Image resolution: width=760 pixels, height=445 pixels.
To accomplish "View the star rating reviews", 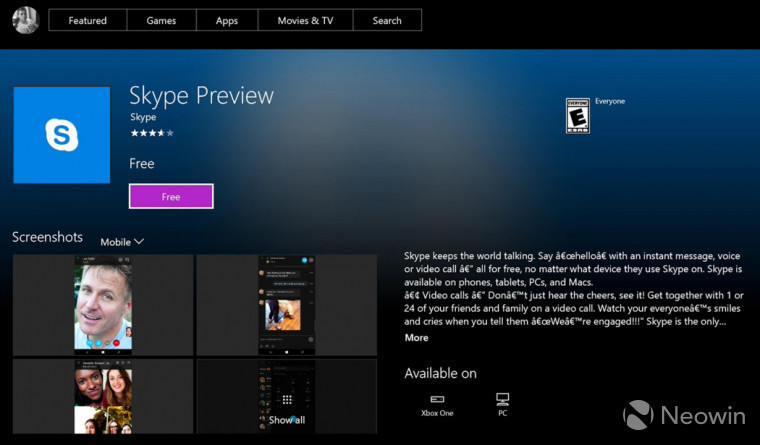I will click(152, 133).
